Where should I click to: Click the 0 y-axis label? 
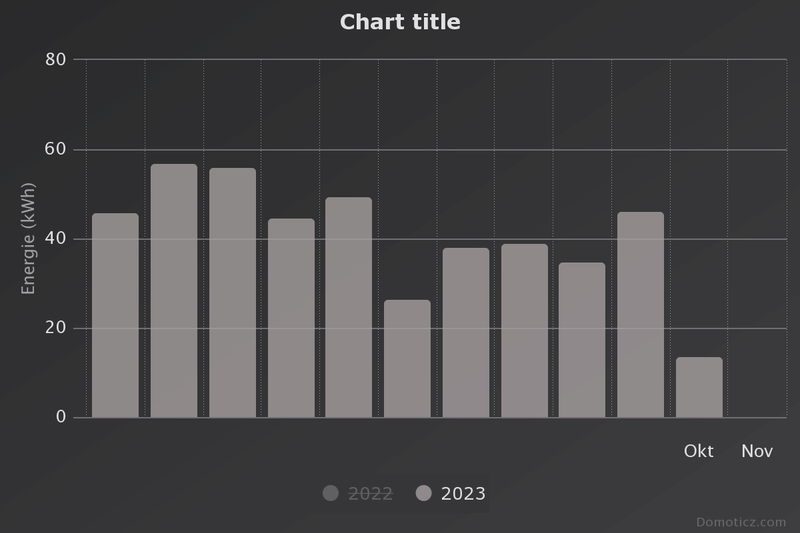(x=61, y=417)
